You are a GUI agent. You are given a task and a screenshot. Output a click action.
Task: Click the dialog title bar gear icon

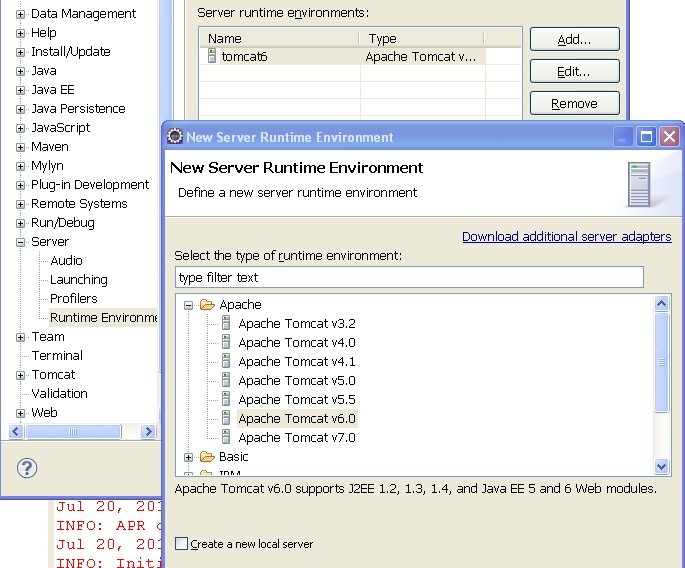[x=175, y=137]
